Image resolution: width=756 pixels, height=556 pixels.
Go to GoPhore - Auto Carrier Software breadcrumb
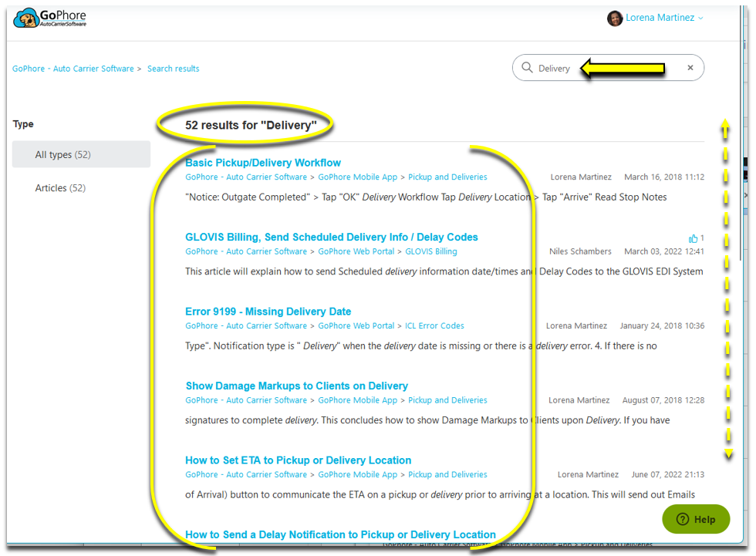73,69
